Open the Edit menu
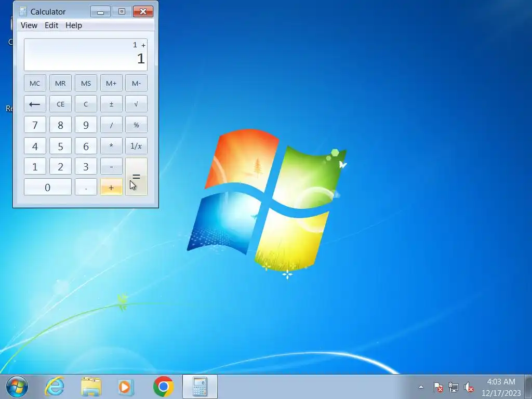 [51, 25]
